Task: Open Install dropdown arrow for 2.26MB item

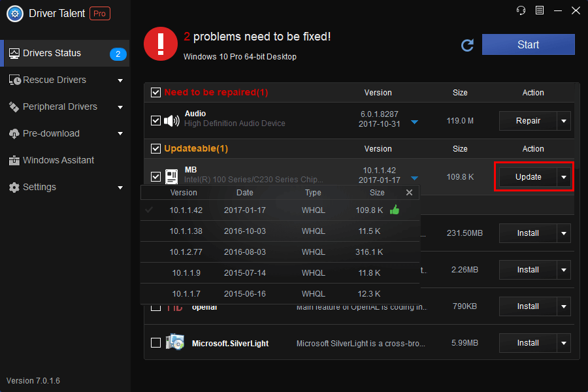Action: [x=564, y=270]
